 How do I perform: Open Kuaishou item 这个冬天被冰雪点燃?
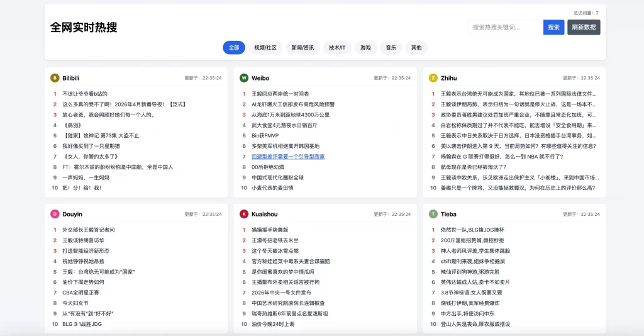pyautogui.click(x=275, y=250)
